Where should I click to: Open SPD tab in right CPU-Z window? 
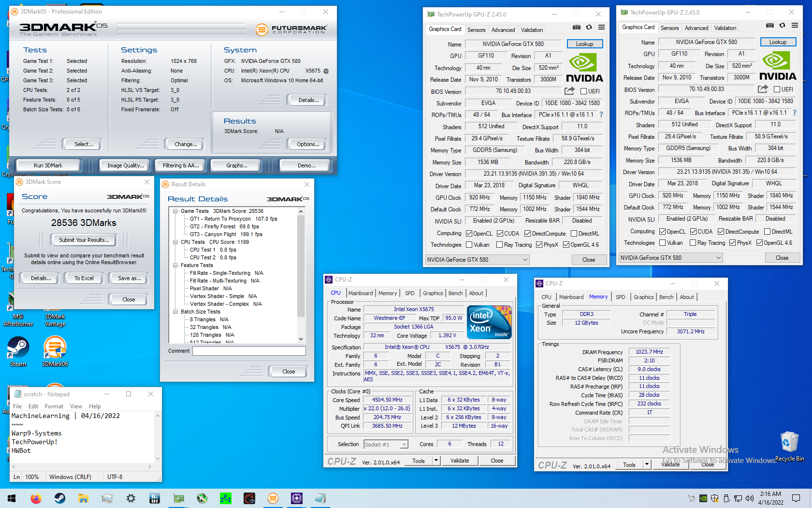pos(621,297)
